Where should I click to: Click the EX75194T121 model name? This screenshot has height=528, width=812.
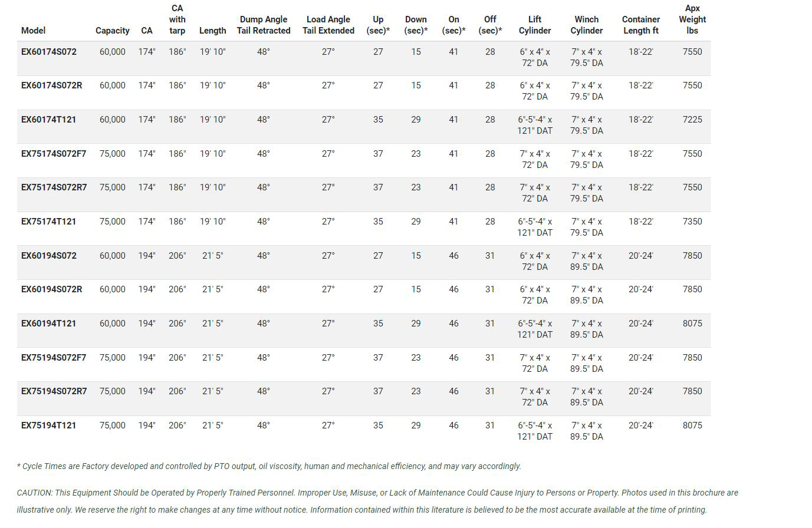(49, 425)
